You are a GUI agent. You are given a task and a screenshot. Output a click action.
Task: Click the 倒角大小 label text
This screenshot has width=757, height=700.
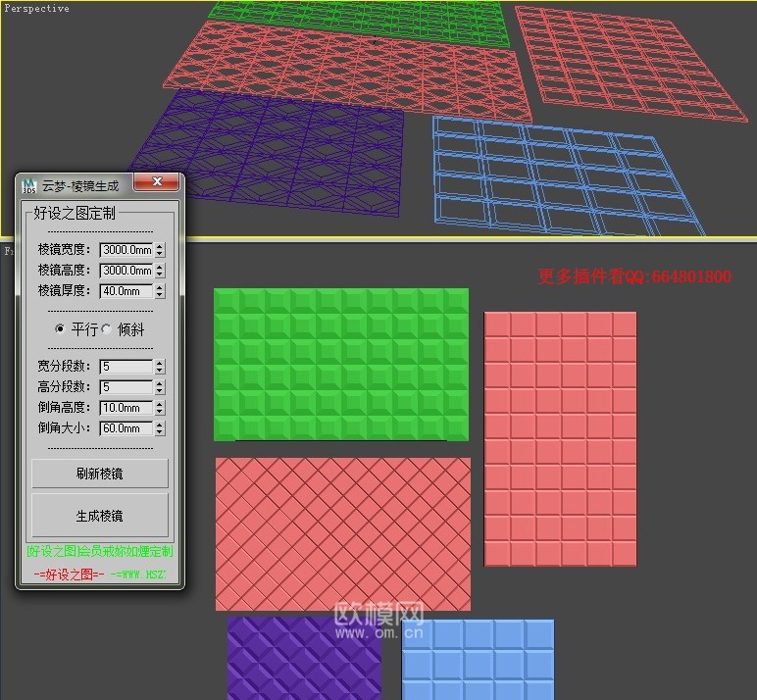pyautogui.click(x=64, y=428)
